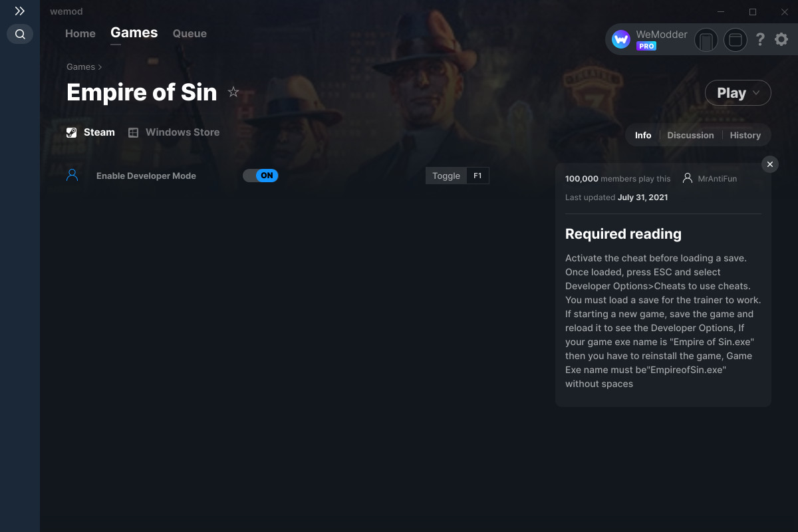
Task: Select the Windows Store version
Action: [174, 132]
